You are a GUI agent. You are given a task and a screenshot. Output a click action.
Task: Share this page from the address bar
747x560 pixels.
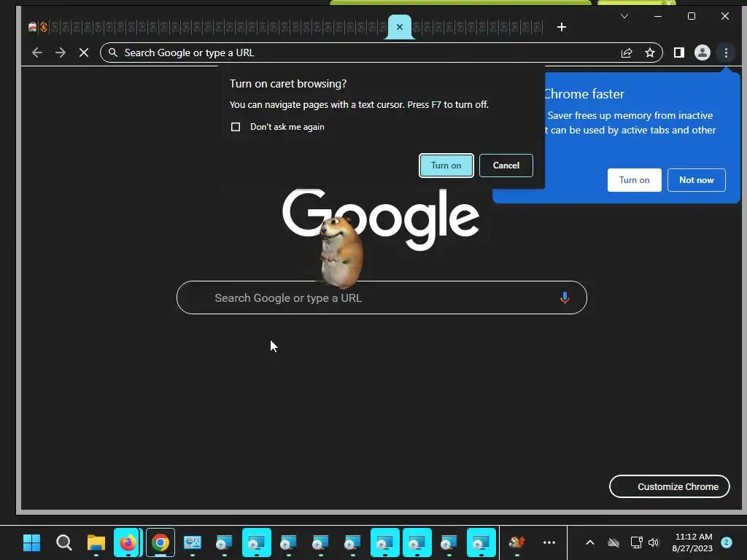[x=627, y=52]
